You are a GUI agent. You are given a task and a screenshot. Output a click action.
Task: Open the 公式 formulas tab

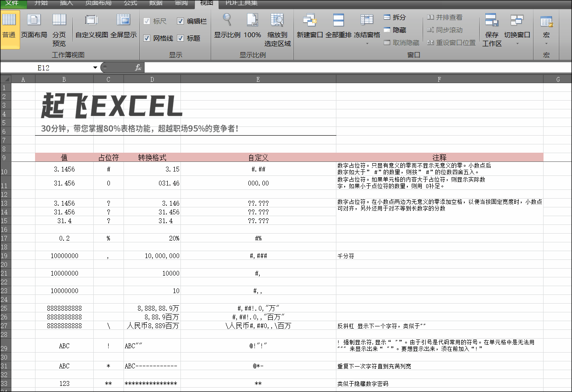[x=131, y=3]
